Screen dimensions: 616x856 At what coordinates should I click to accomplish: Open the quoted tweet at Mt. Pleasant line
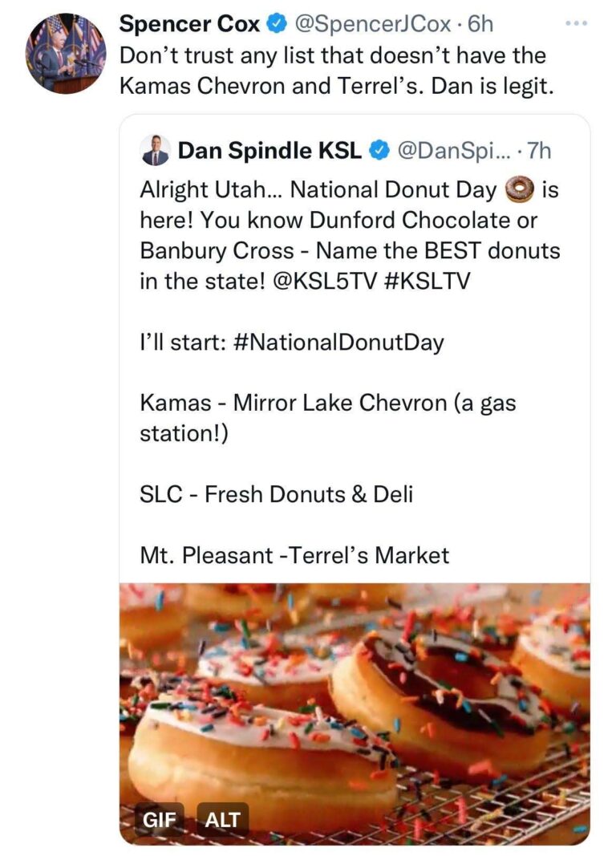pos(294,555)
